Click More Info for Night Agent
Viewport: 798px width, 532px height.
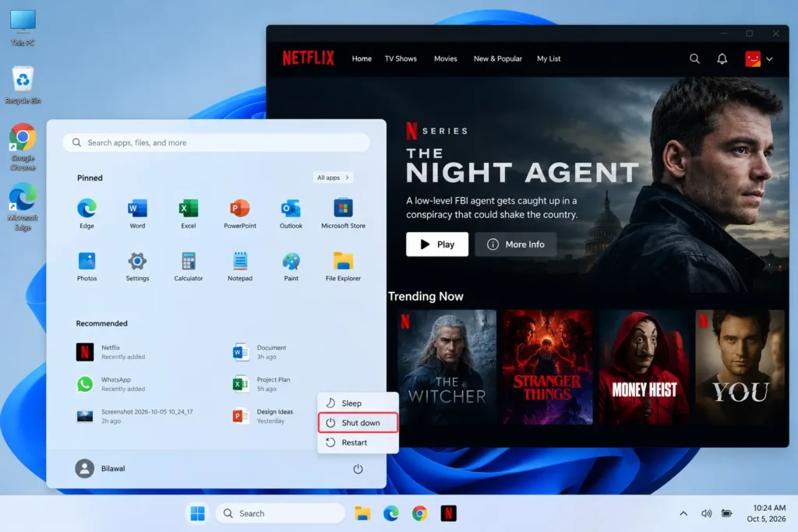[516, 244]
